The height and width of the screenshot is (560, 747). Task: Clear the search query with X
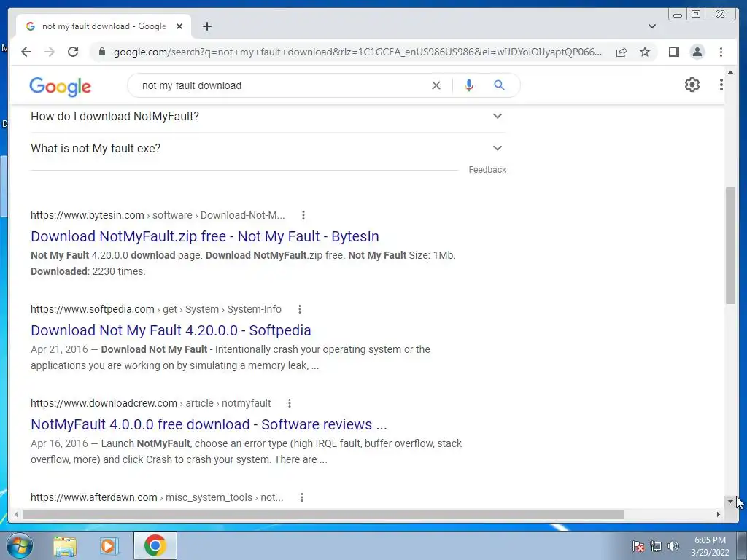(x=436, y=85)
